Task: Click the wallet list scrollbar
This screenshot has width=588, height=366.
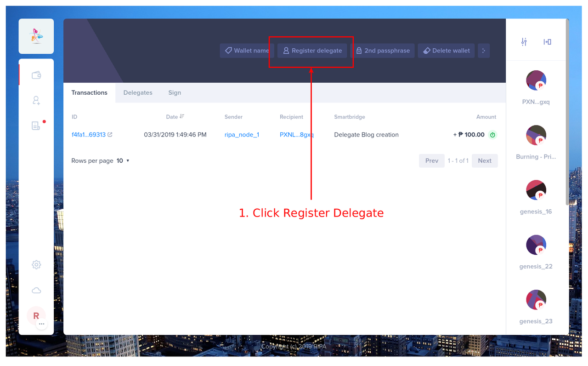Action: pos(568,113)
